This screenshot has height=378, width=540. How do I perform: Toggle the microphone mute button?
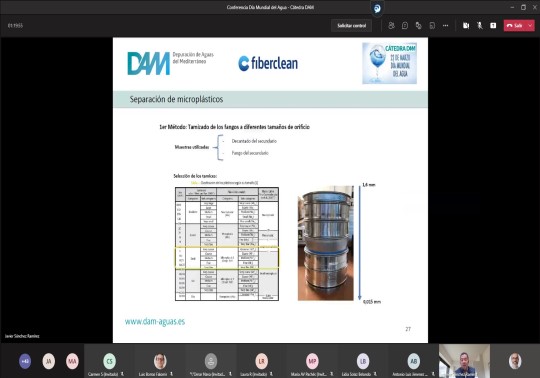coord(479,25)
